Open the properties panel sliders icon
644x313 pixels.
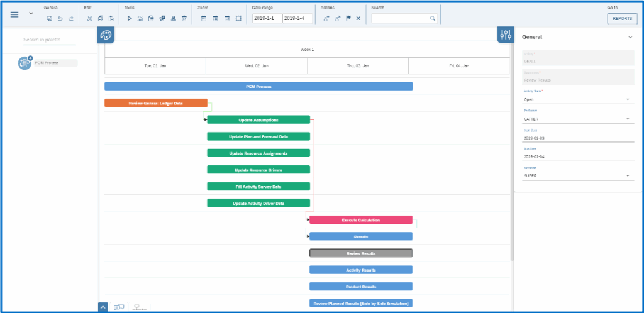click(505, 35)
